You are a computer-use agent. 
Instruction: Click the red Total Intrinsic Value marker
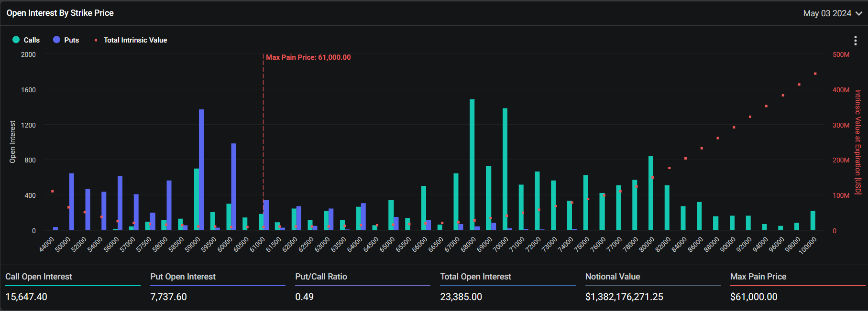tap(96, 40)
